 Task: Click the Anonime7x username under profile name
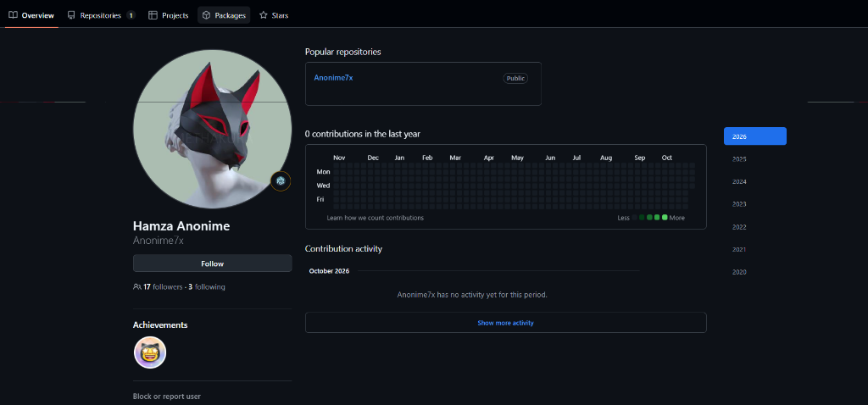(x=159, y=241)
